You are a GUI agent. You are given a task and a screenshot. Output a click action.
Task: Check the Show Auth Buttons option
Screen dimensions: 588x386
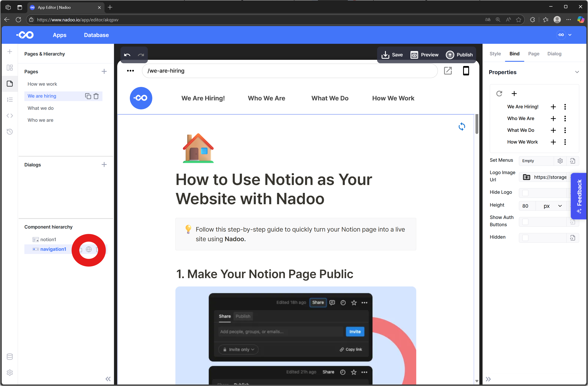point(526,222)
